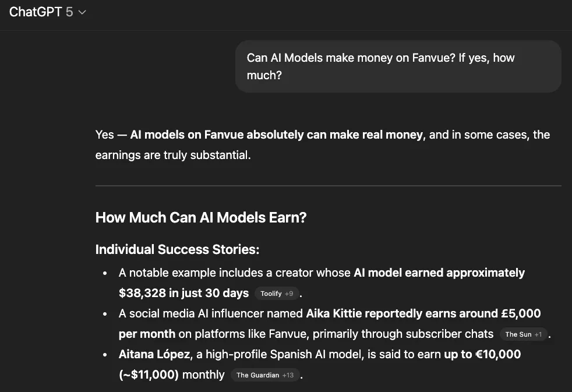Click the user message bubble about Fanvue
The image size is (572, 392).
[398, 66]
